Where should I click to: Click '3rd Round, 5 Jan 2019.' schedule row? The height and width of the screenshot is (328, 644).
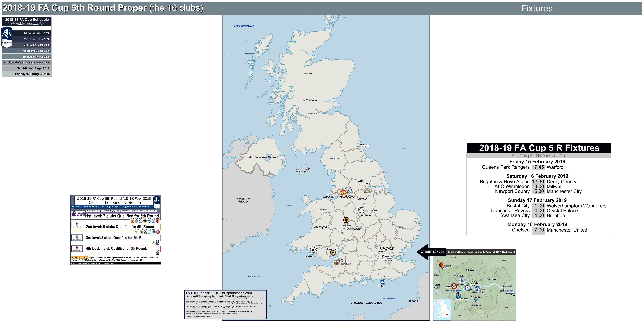pos(32,45)
